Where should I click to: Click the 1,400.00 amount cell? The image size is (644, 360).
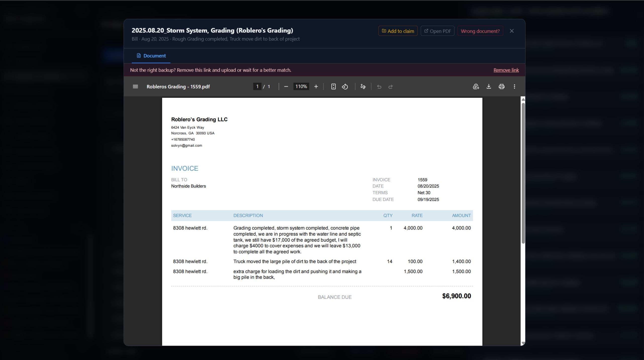461,261
